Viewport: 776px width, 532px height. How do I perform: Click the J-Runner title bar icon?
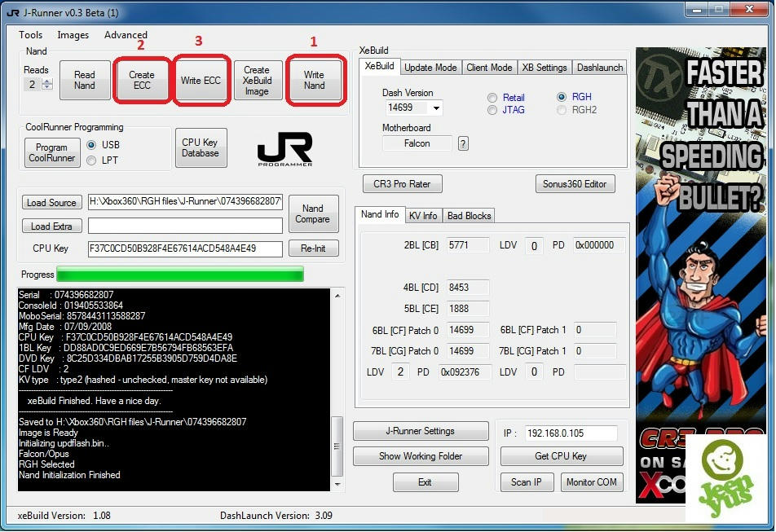click(x=12, y=12)
